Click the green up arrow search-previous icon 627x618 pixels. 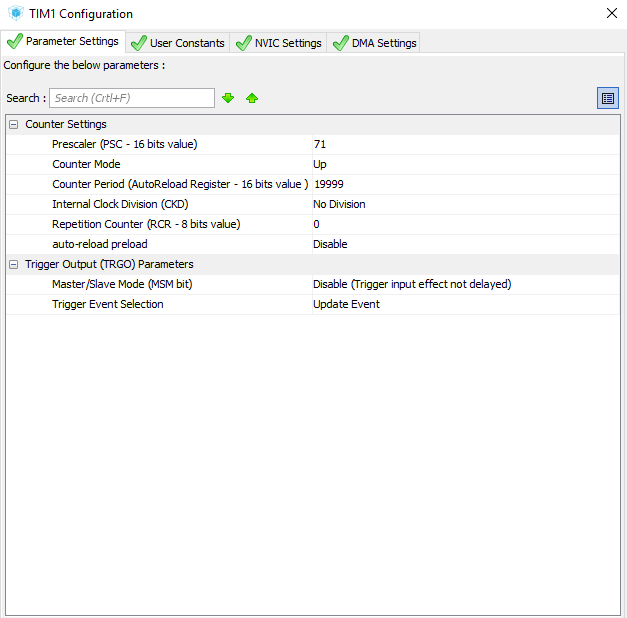[x=252, y=98]
